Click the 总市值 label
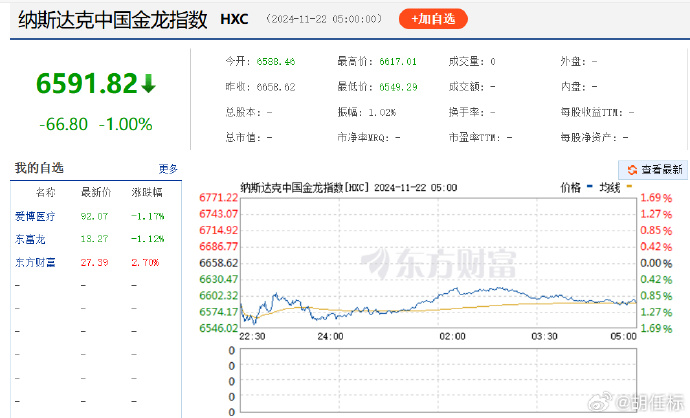Screen dimensions: 690x418 pos(243,138)
